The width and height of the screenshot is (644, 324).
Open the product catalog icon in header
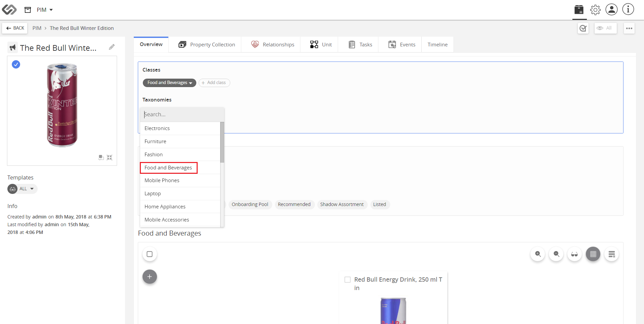pos(579,10)
